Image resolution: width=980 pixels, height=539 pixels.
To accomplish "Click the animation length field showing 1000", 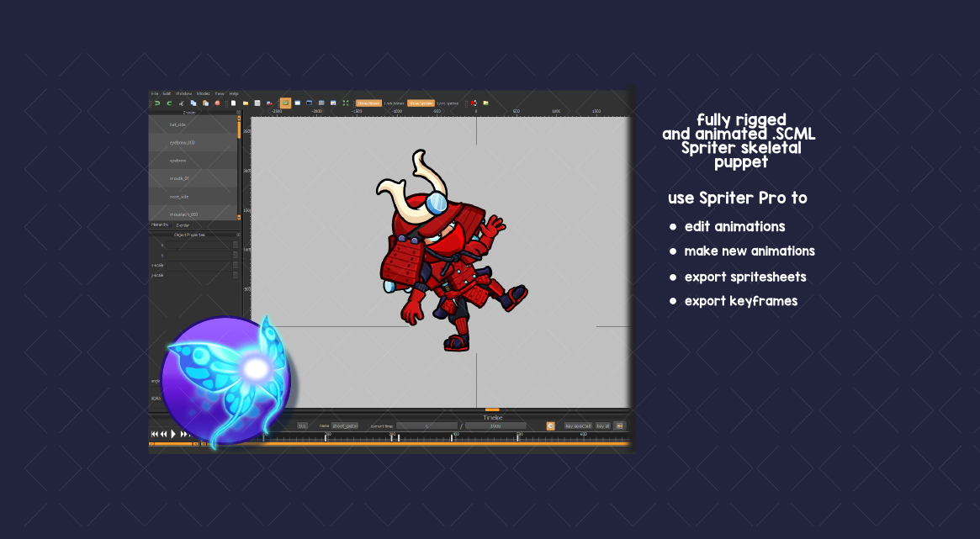I will [495, 426].
